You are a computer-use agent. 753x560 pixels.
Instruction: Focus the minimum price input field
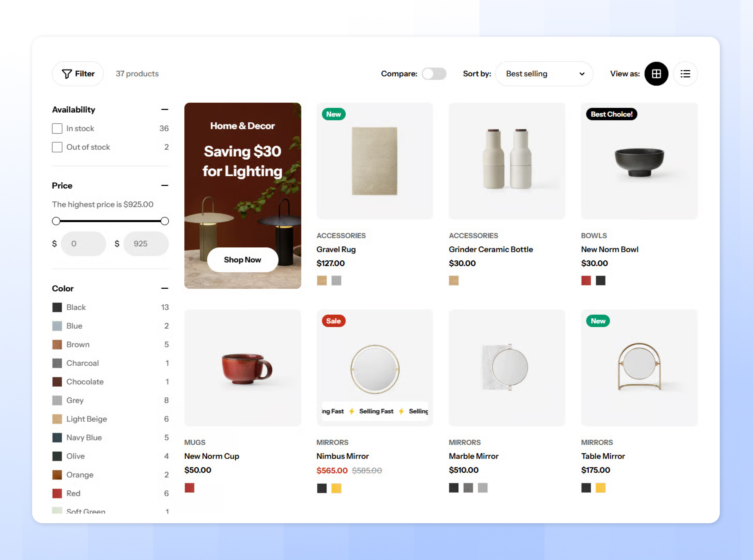click(83, 244)
